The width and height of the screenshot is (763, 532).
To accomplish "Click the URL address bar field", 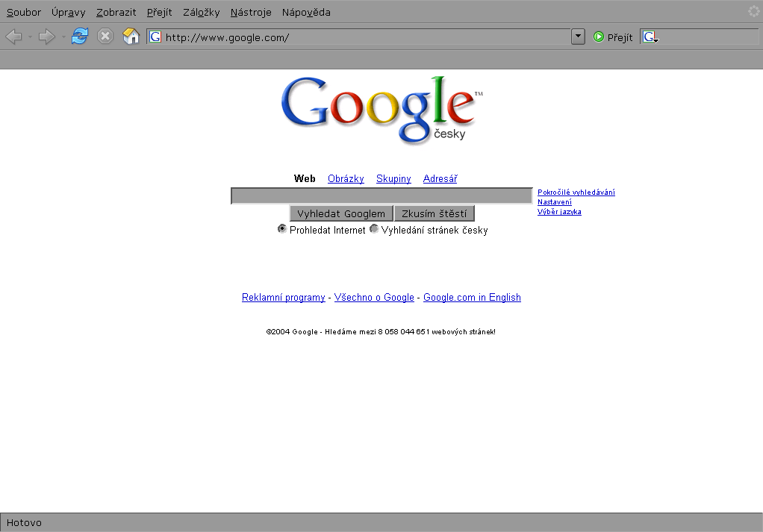I will (359, 37).
